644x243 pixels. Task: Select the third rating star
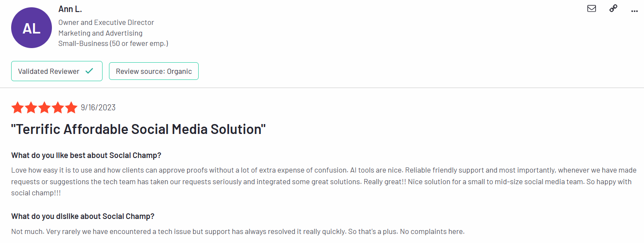click(44, 107)
